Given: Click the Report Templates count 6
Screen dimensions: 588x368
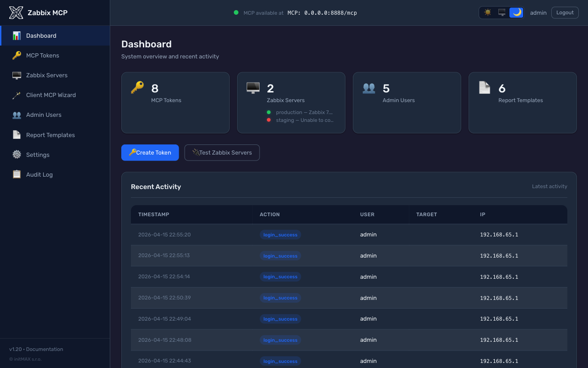Looking at the screenshot, I should point(502,88).
